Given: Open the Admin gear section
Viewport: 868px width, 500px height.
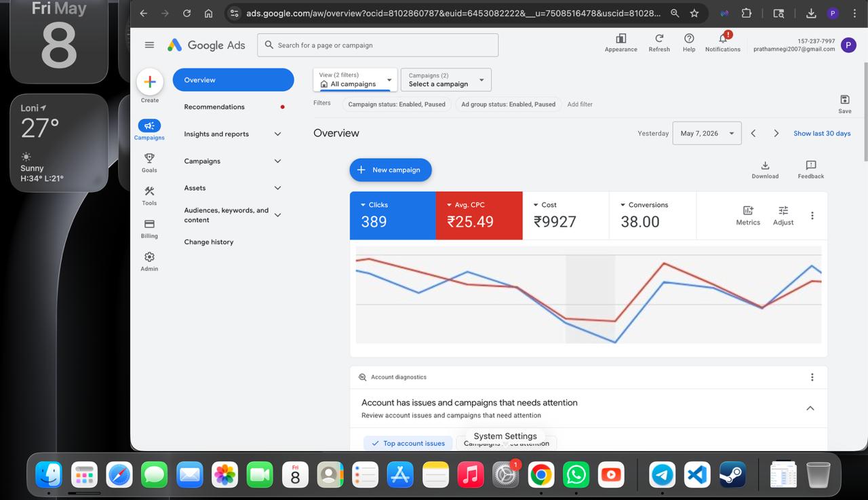Looking at the screenshot, I should [x=149, y=261].
